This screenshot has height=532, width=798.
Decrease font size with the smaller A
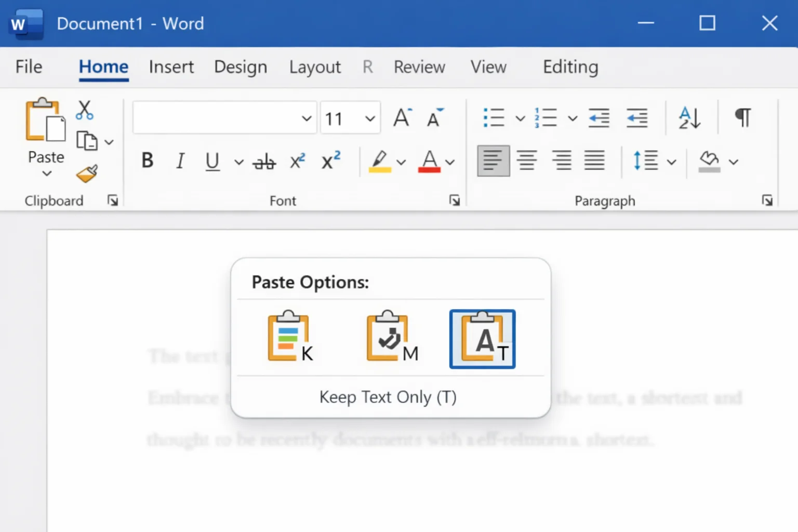point(435,118)
